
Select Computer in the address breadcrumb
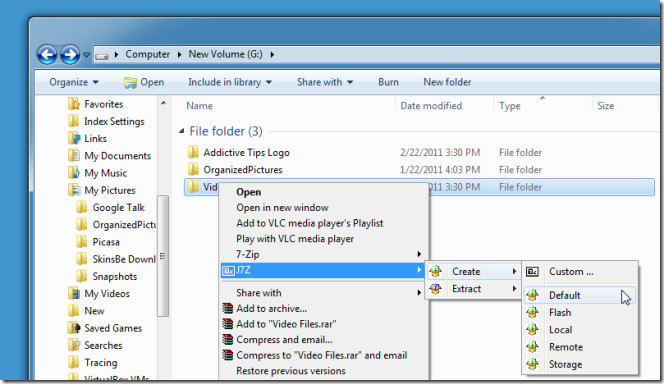(147, 54)
